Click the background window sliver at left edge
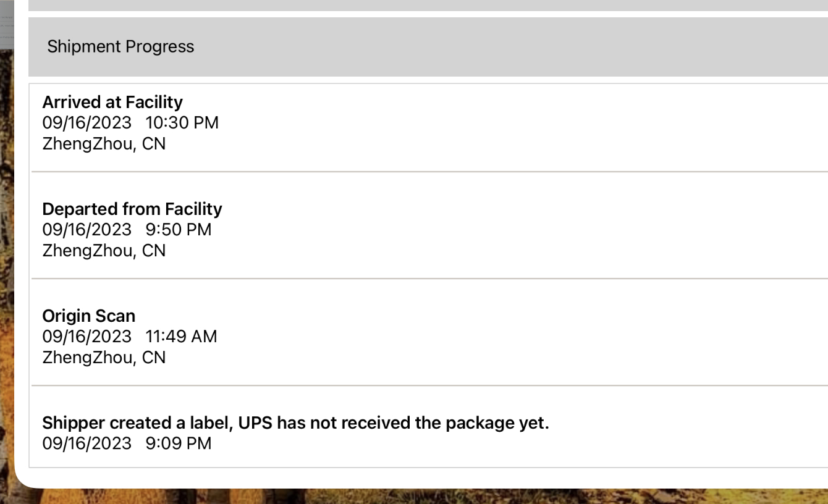Viewport: 828px width, 504px height. tap(6, 25)
